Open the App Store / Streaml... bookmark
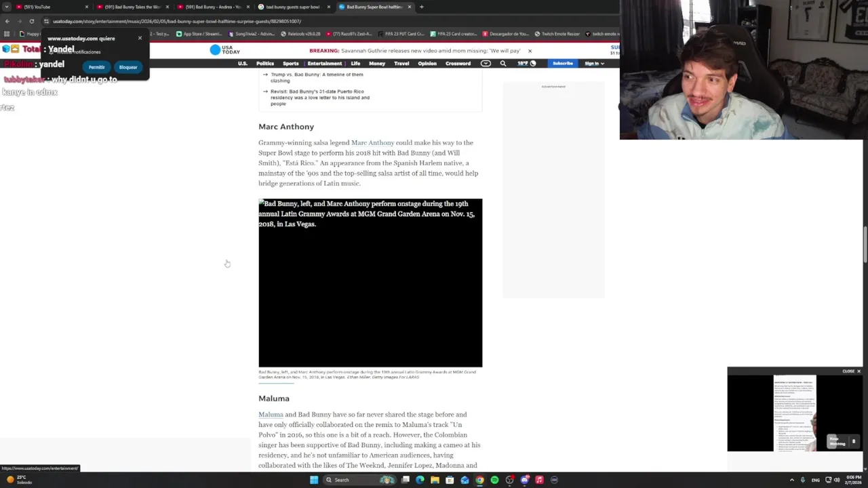The width and height of the screenshot is (868, 488). 199,34
